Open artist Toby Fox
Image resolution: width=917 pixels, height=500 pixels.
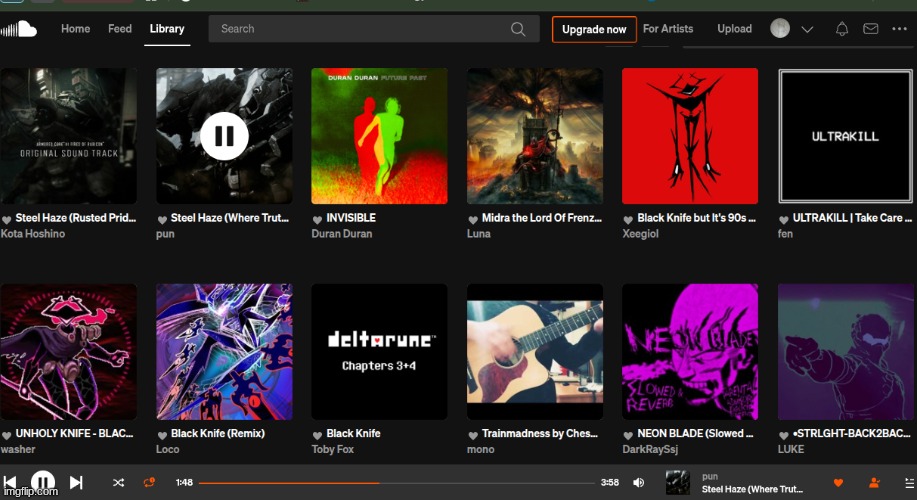click(x=332, y=449)
